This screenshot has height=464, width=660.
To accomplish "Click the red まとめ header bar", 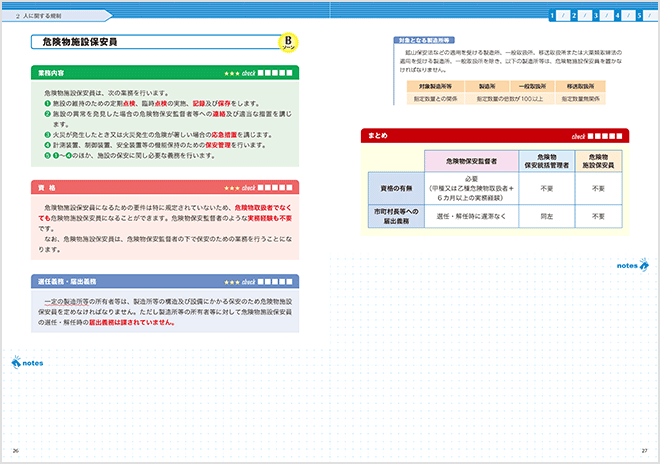I will tap(460, 136).
